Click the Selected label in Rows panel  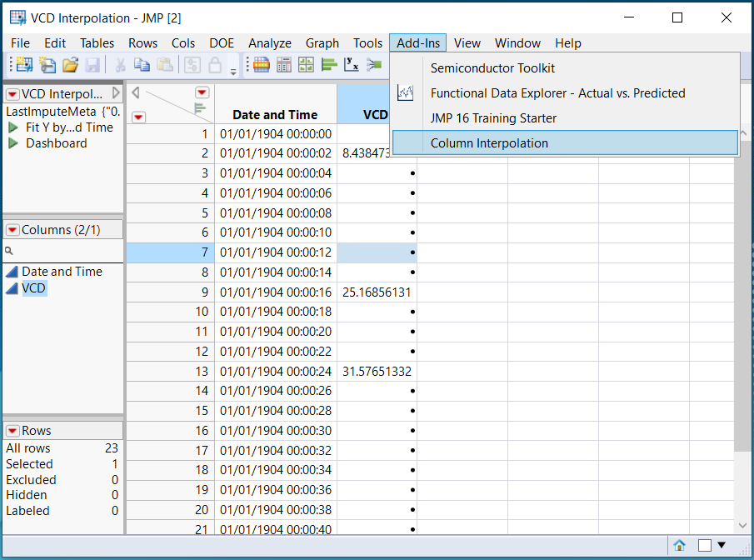pos(29,463)
